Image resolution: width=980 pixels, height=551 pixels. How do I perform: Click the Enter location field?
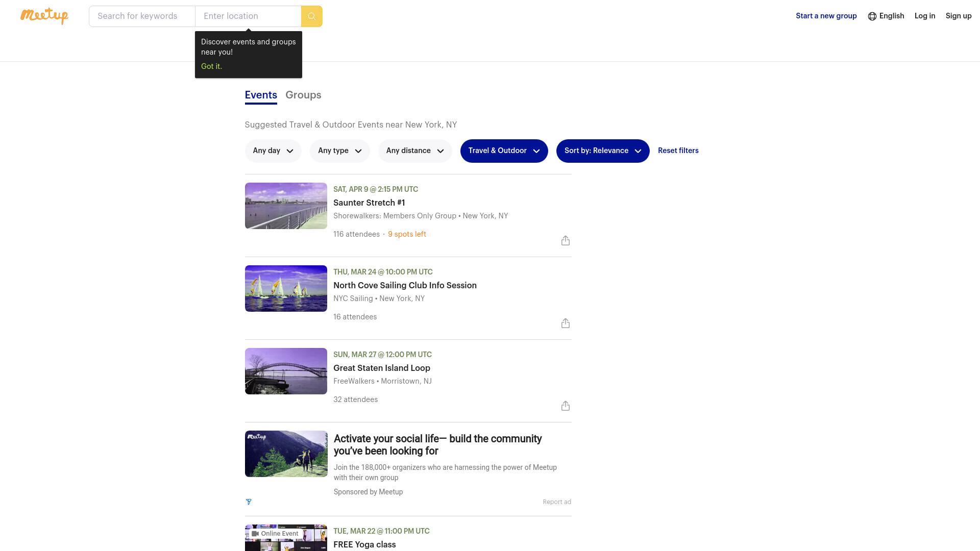[x=248, y=16]
